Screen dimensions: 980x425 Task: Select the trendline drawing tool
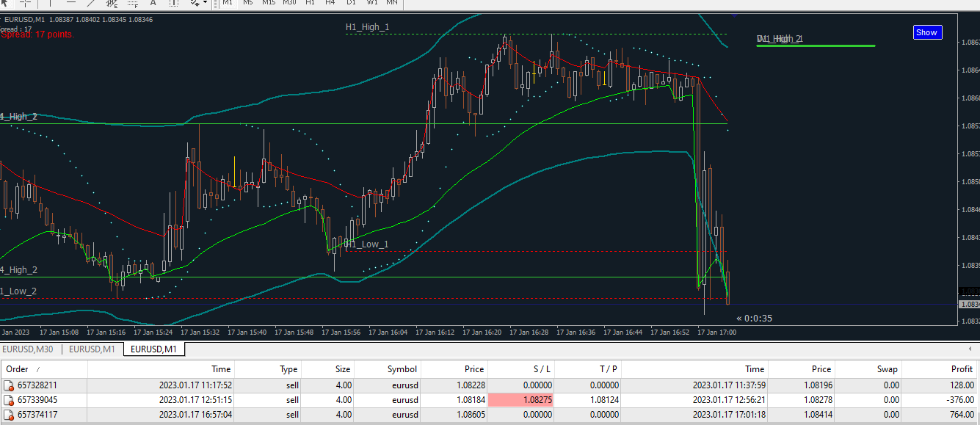[x=91, y=3]
